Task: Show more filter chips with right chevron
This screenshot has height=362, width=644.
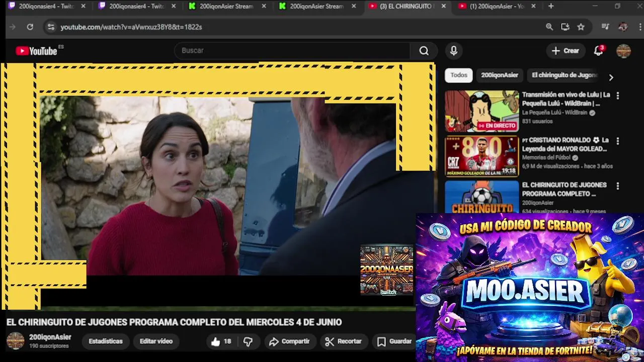Action: coord(611,77)
